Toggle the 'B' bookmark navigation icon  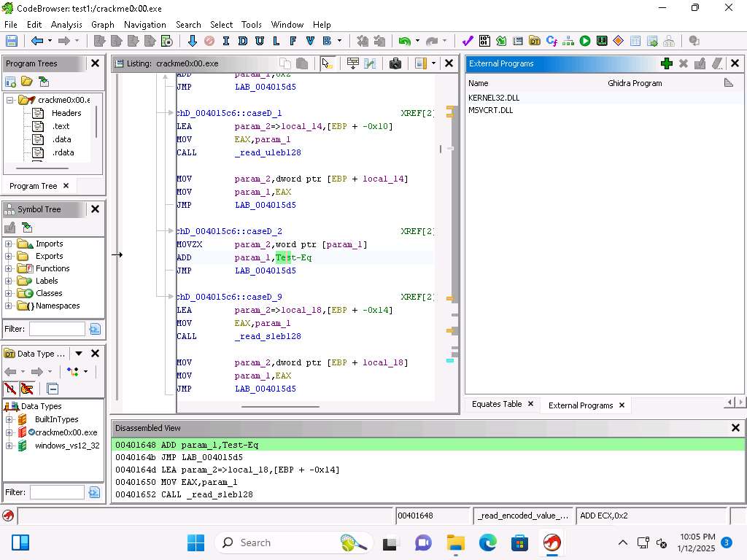tap(327, 42)
